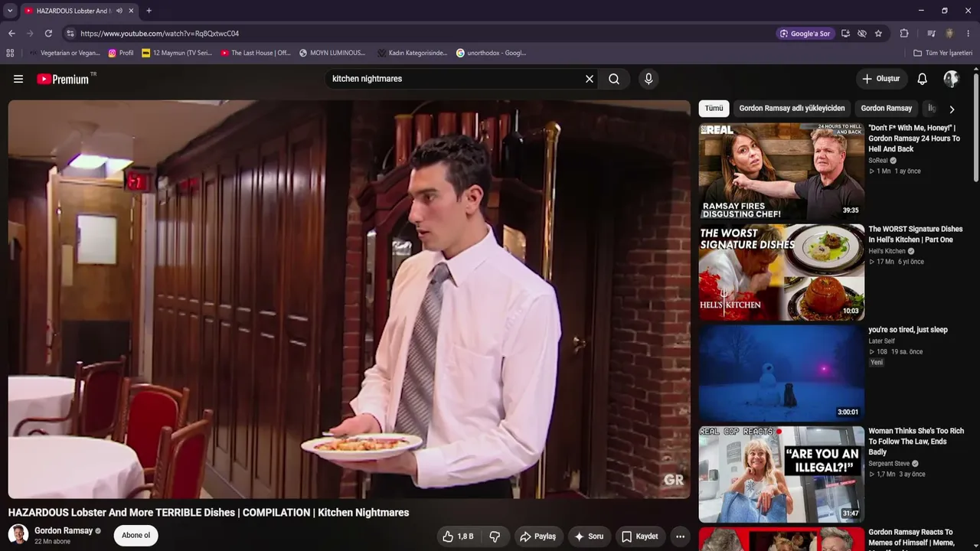The image size is (980, 551).
Task: Open the Profil Instagram bookmark
Action: tap(121, 53)
